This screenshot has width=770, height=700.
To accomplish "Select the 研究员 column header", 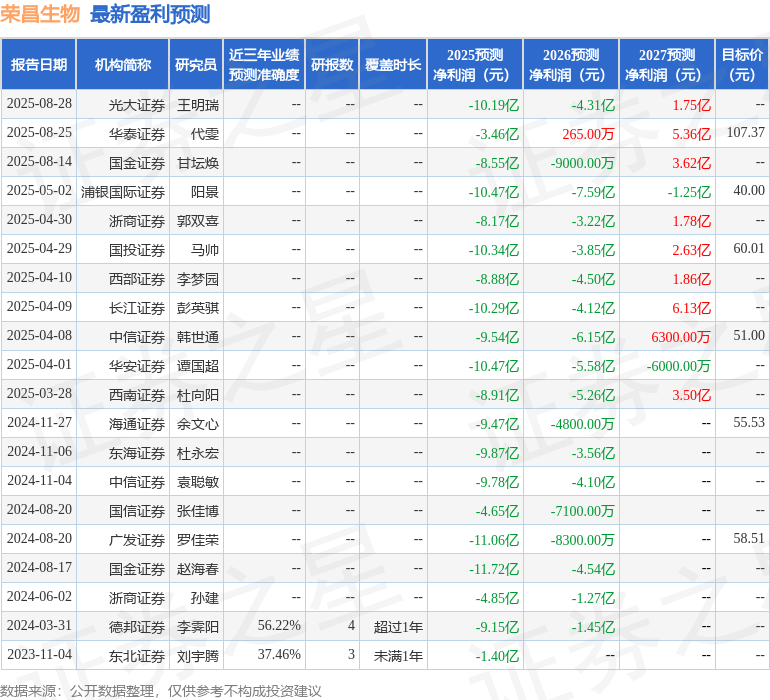I will 196,65.
